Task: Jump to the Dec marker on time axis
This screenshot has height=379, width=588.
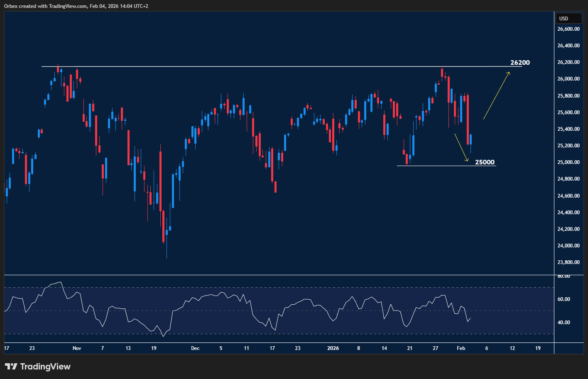Action: point(195,348)
